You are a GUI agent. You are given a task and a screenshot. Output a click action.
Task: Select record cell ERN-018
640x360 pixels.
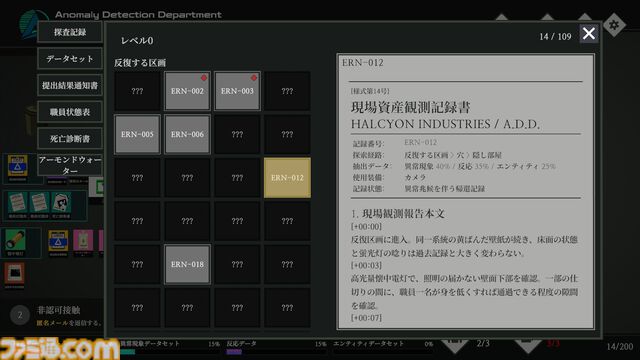point(187,264)
